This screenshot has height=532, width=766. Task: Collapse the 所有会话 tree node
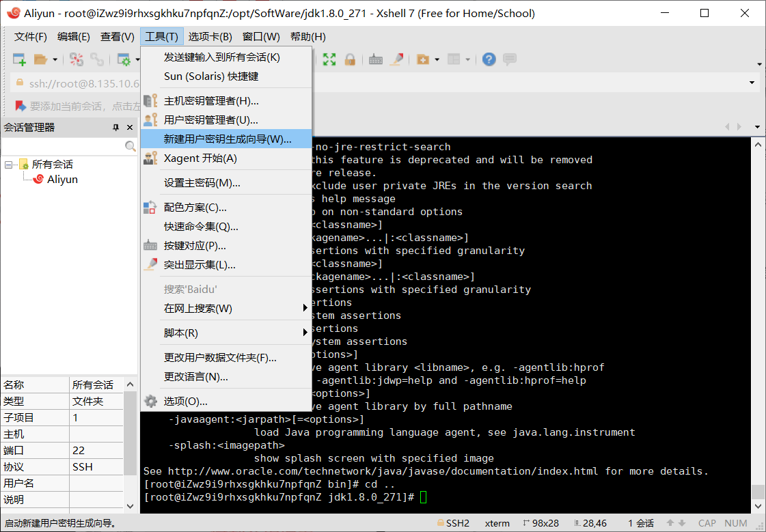[8, 165]
